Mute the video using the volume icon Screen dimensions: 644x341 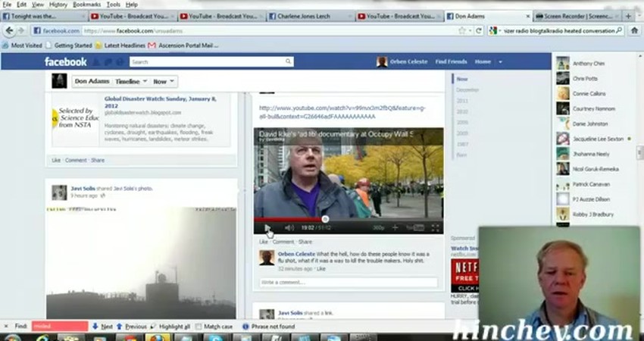[289, 227]
